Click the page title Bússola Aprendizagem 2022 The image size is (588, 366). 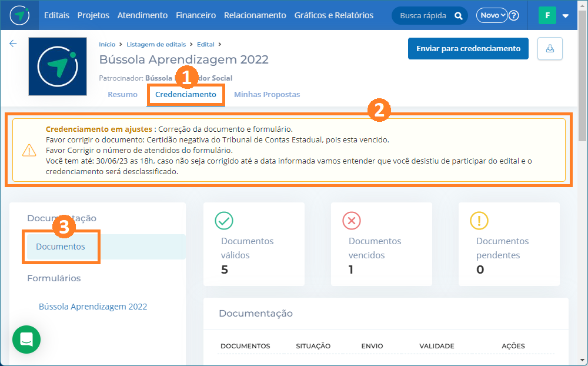click(x=183, y=59)
